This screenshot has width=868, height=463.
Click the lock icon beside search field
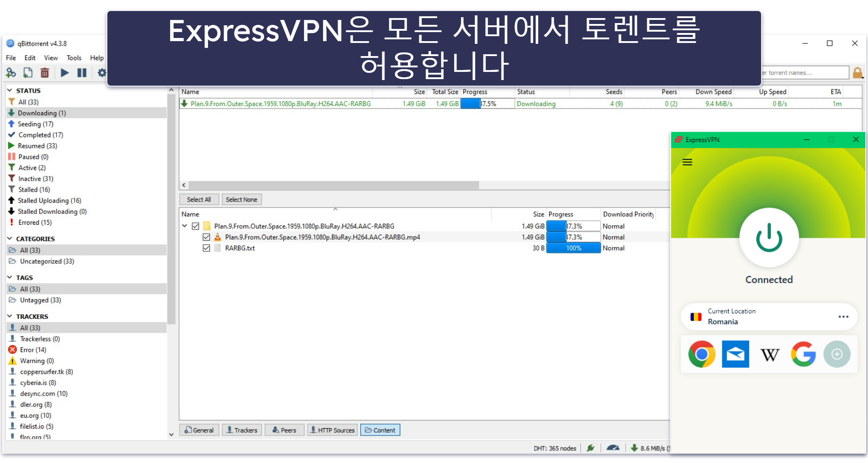(x=857, y=73)
